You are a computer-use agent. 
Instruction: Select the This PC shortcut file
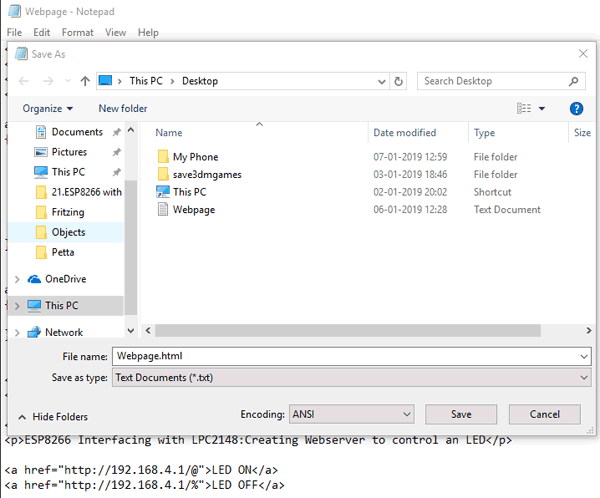[x=189, y=192]
